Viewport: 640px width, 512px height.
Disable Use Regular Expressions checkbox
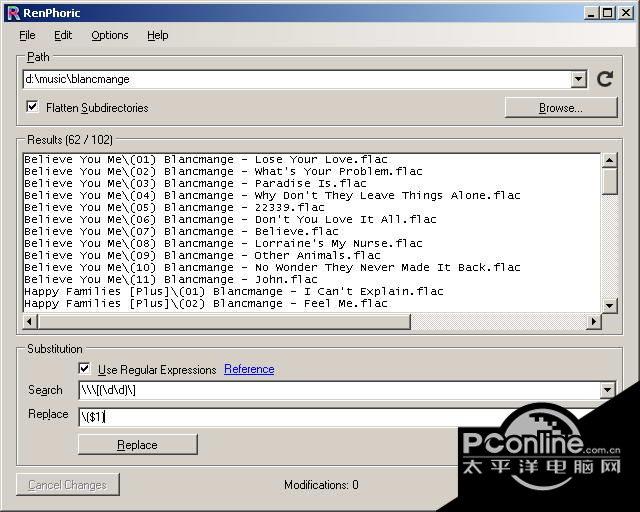point(84,369)
